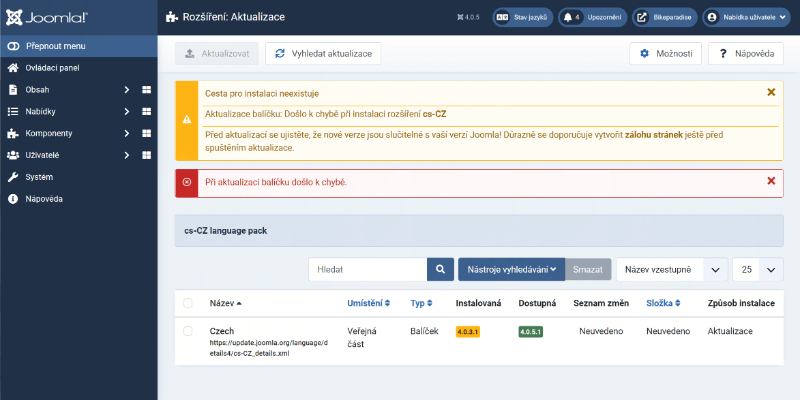Tick the checkbox for the Czech row
Screen dimensions: 800x400
(x=188, y=331)
